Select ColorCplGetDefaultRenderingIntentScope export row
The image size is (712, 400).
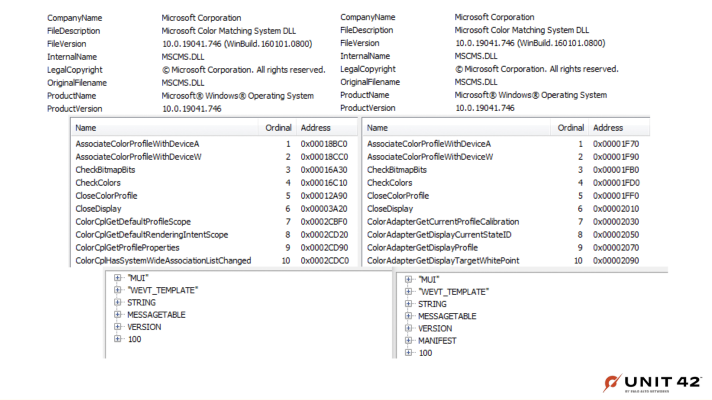tap(214, 235)
